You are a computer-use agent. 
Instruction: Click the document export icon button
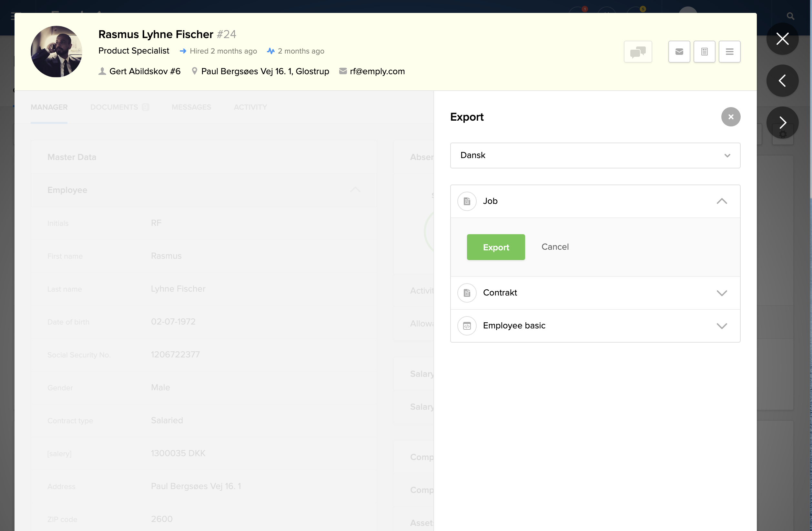pos(704,52)
